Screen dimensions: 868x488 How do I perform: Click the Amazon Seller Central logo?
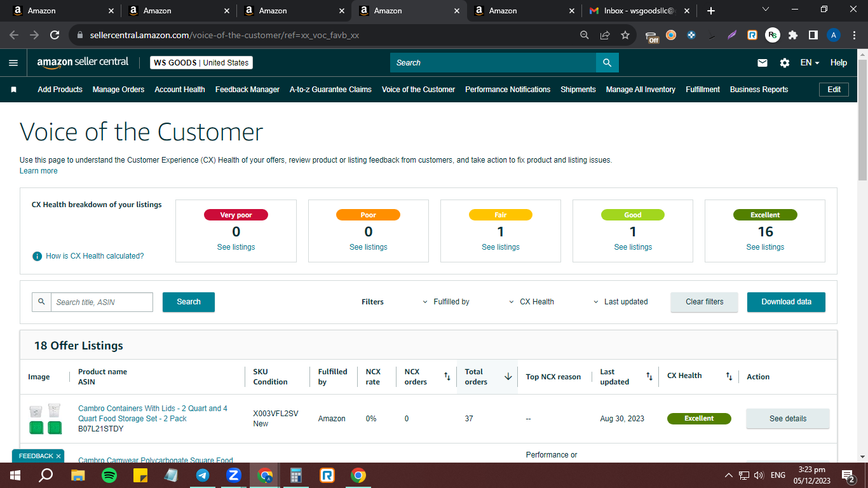pyautogui.click(x=83, y=62)
